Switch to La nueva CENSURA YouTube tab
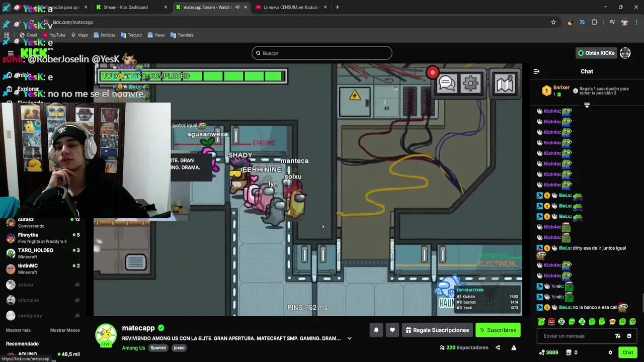 [291, 7]
